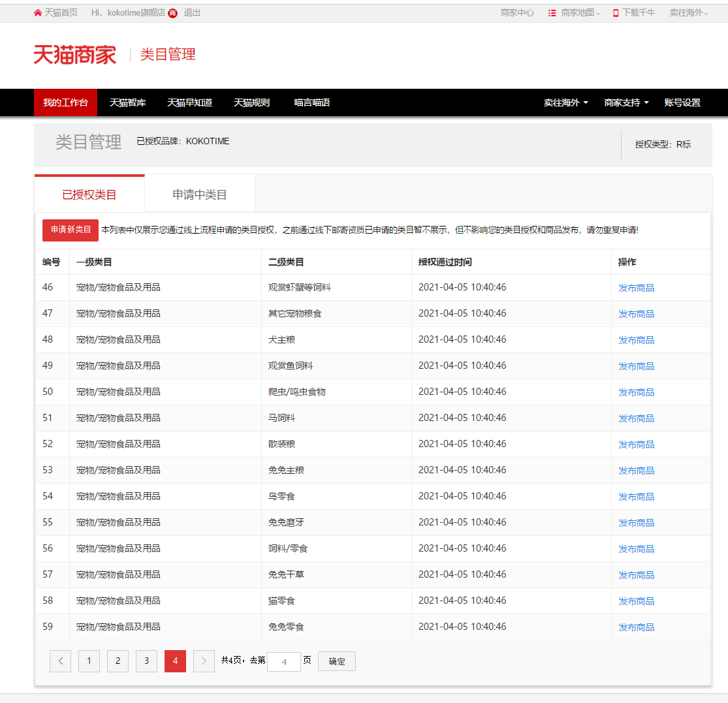
Task: Click 发布商品 for 爬虫/鸣虫食物
Action: pyautogui.click(x=636, y=392)
